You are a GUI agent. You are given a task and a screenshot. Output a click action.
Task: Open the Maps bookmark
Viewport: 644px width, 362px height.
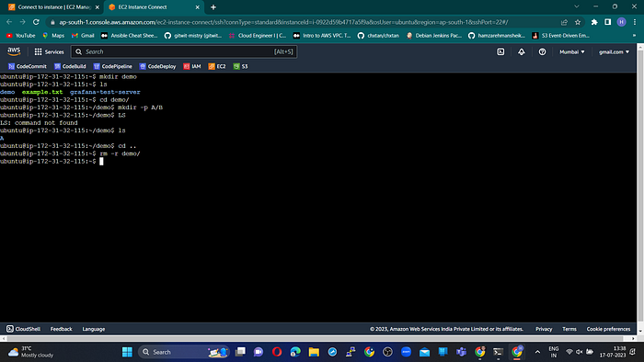tap(53, 36)
